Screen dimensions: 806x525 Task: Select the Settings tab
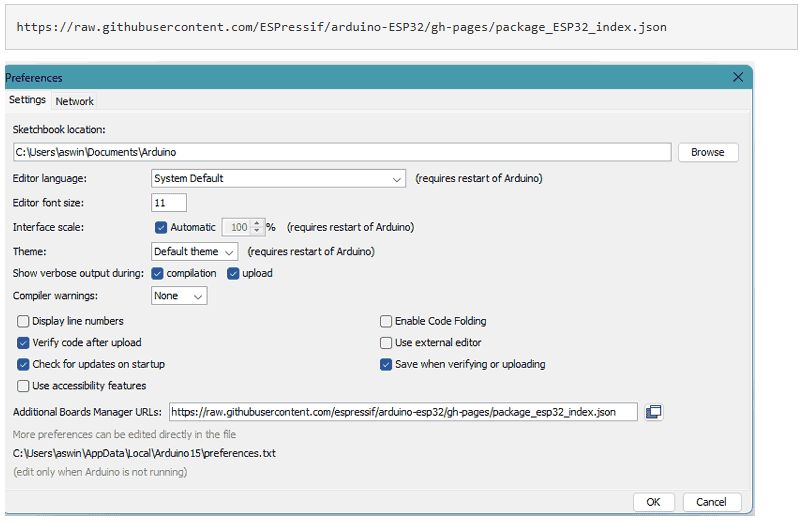(x=28, y=100)
